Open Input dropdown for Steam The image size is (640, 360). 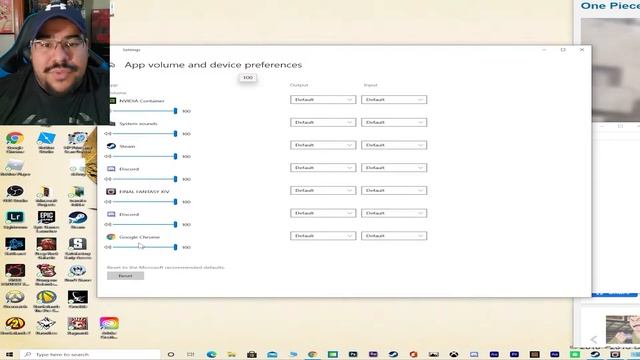pos(394,145)
